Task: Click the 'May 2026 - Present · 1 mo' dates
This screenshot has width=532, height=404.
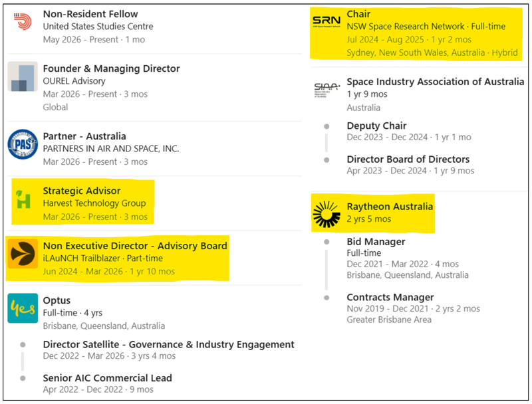Action: pyautogui.click(x=94, y=40)
